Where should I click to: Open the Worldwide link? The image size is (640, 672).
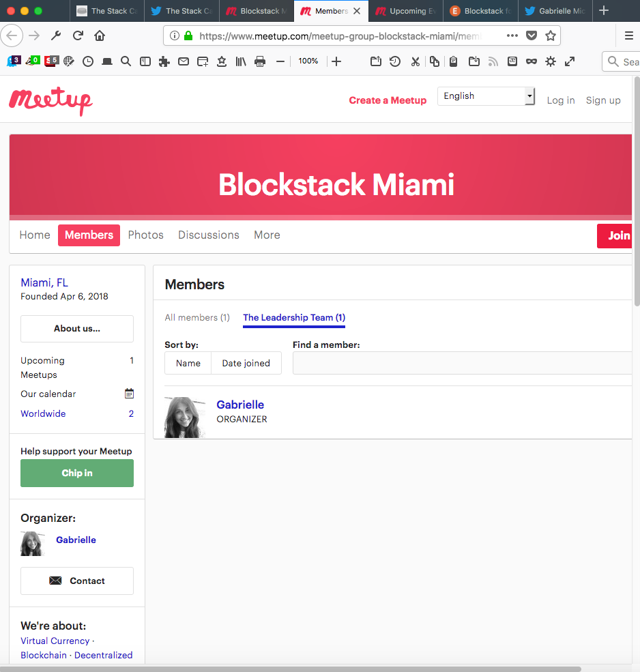[43, 413]
